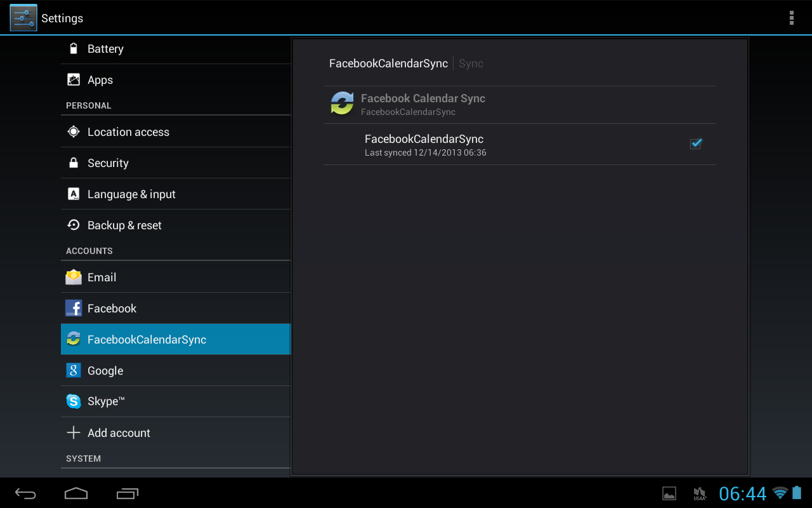812x508 pixels.
Task: Tap the greyed Sync breadcrumb label
Action: [471, 63]
